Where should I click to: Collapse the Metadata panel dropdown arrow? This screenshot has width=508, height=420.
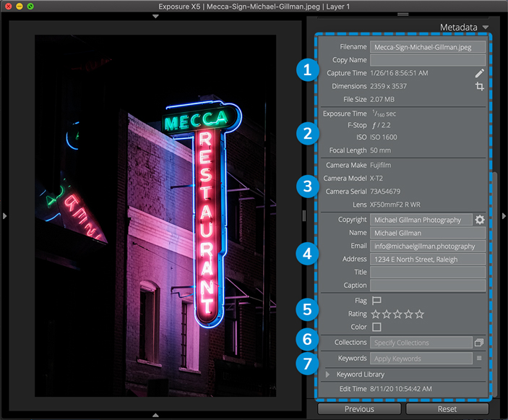pyautogui.click(x=486, y=27)
